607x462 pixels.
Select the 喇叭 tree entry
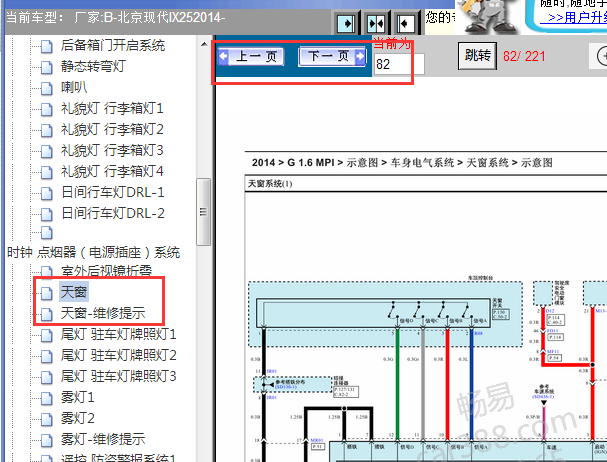74,87
